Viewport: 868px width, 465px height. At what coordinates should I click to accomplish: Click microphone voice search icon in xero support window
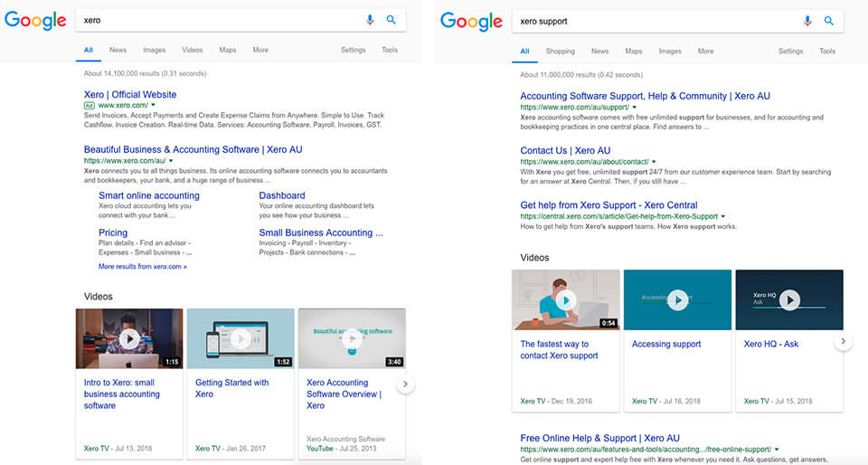coord(807,21)
